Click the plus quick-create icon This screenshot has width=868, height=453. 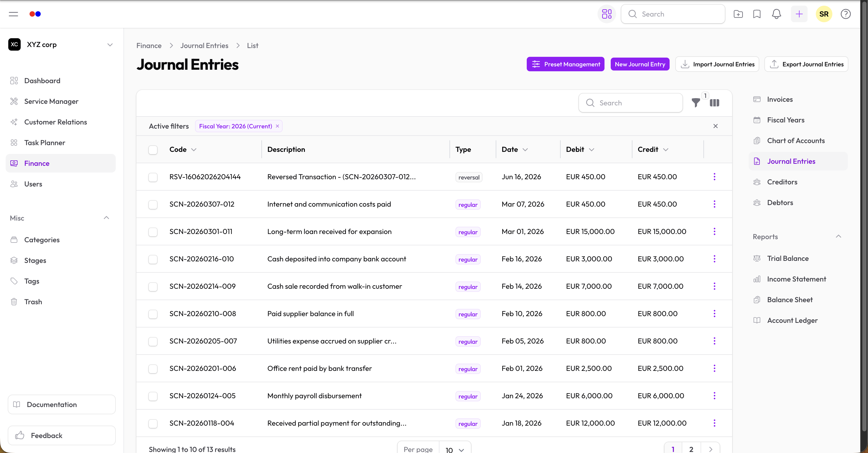coord(799,14)
